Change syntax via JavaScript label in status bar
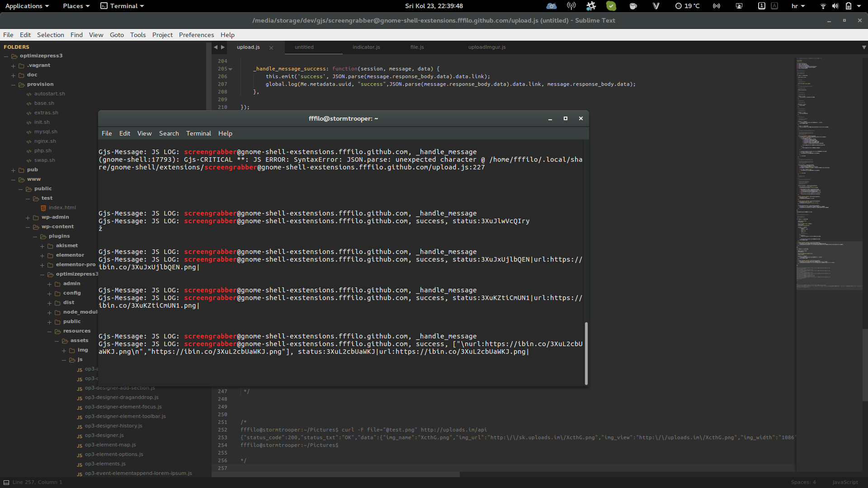 (845, 482)
